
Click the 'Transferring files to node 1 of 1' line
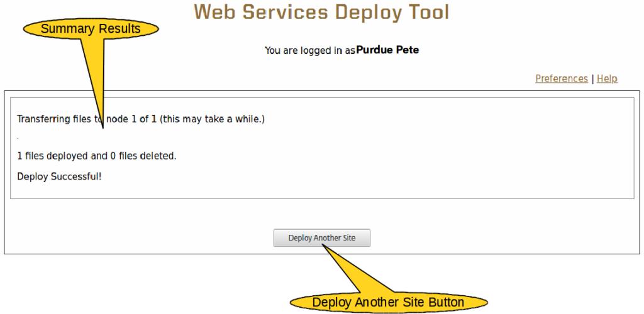pyautogui.click(x=141, y=119)
